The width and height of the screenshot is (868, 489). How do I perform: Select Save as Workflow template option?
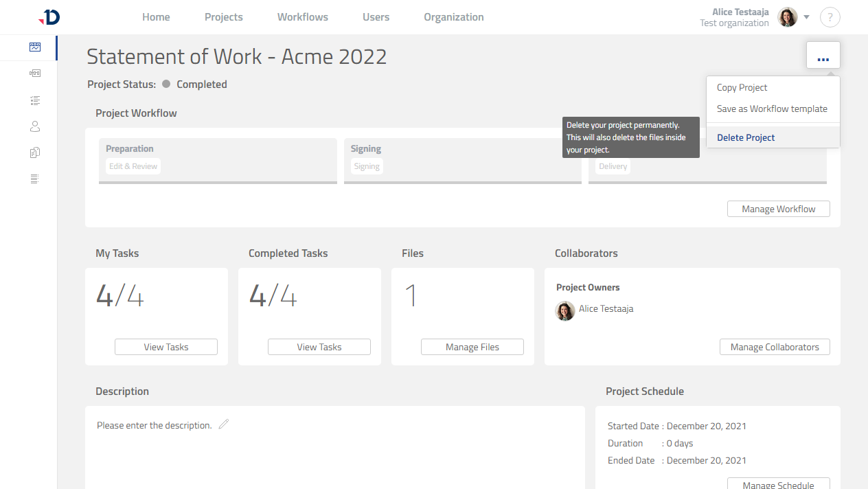click(772, 109)
